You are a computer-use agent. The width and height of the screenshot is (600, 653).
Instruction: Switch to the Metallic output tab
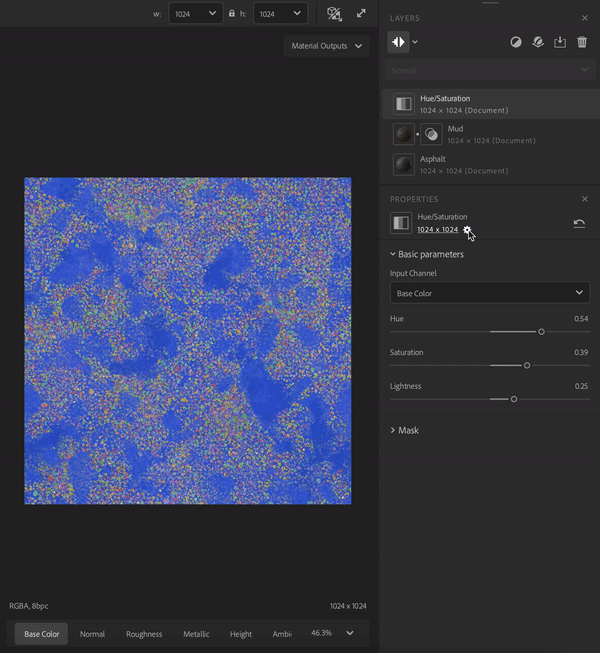196,634
